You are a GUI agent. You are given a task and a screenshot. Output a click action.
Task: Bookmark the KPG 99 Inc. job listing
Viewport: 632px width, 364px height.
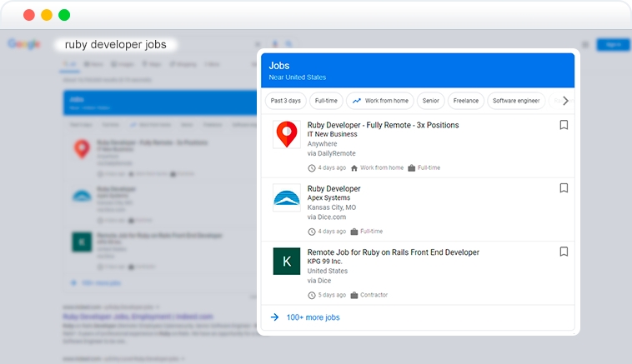point(564,252)
